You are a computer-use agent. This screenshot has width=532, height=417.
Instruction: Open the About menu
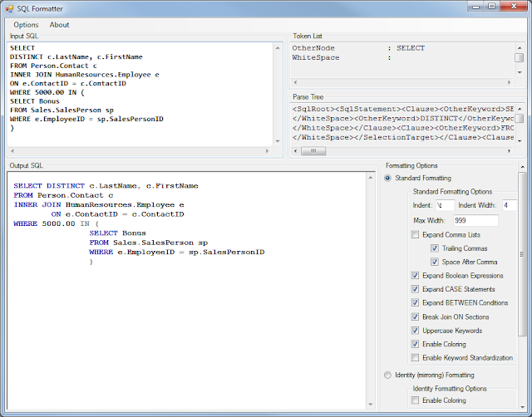[x=59, y=25]
